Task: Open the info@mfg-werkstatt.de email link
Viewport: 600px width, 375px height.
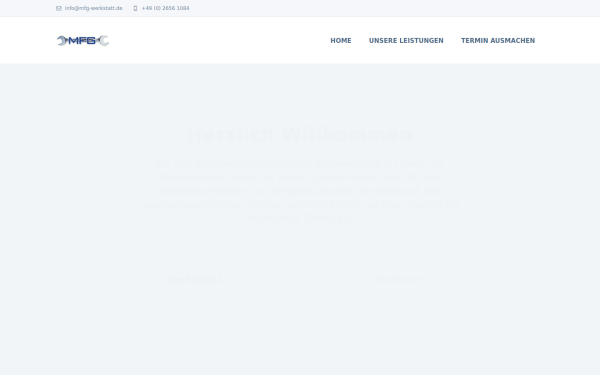Action: pyautogui.click(x=93, y=8)
